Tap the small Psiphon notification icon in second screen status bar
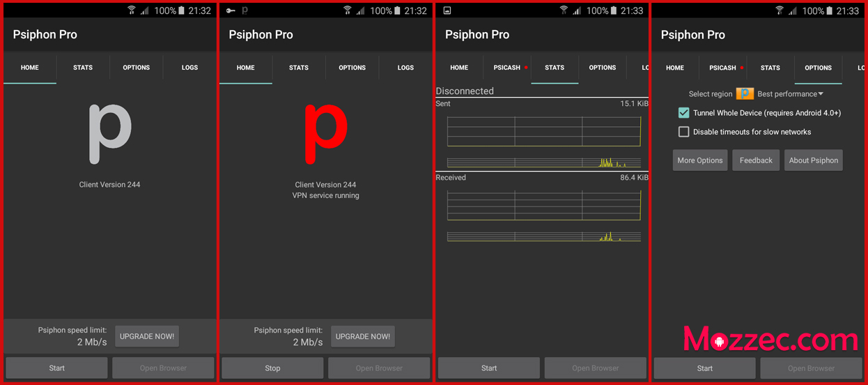This screenshot has height=385, width=868. [x=245, y=11]
